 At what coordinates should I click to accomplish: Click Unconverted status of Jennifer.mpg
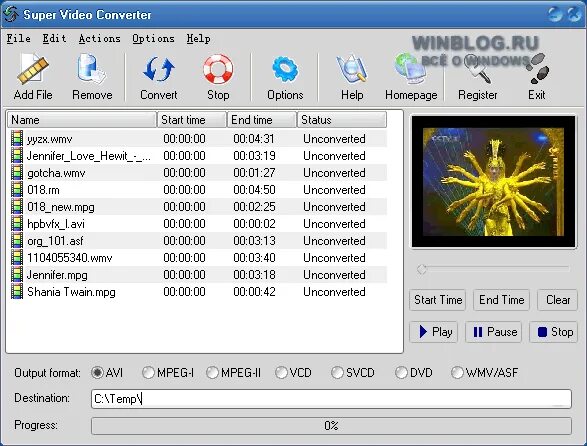[334, 275]
